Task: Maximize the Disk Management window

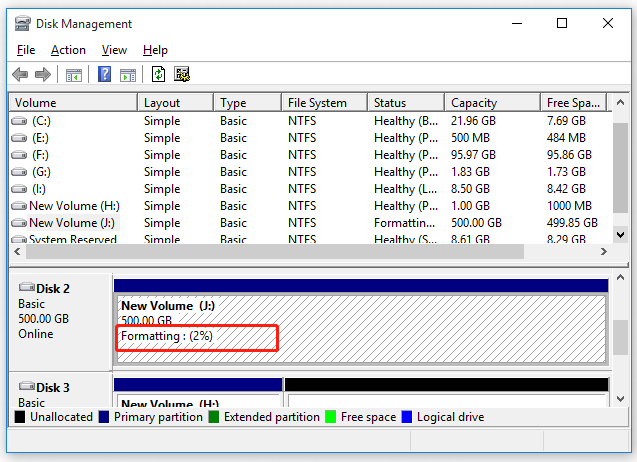Action: tap(562, 24)
